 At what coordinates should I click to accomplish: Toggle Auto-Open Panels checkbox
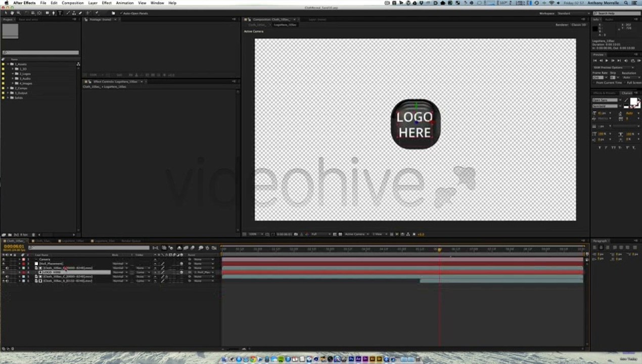[x=122, y=13]
